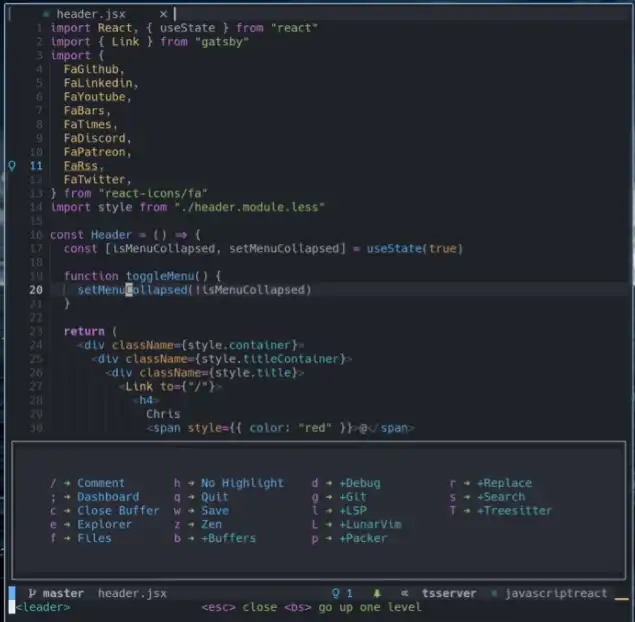Close the header.jsx buffer tab
The height and width of the screenshot is (622, 635).
(x=163, y=14)
